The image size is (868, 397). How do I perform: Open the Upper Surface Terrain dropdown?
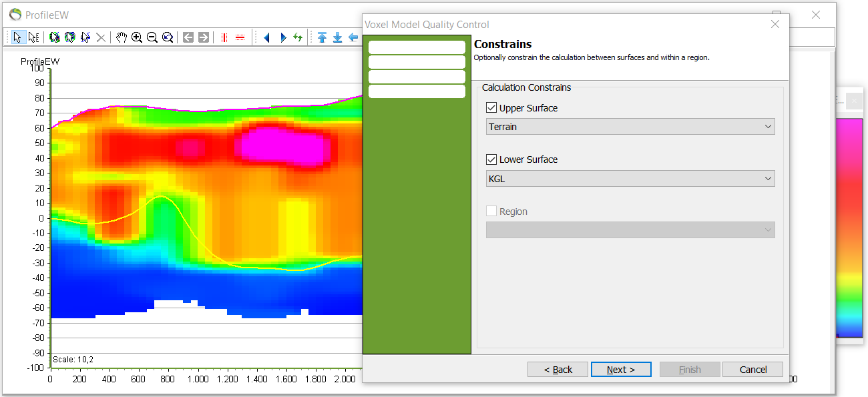coord(630,127)
